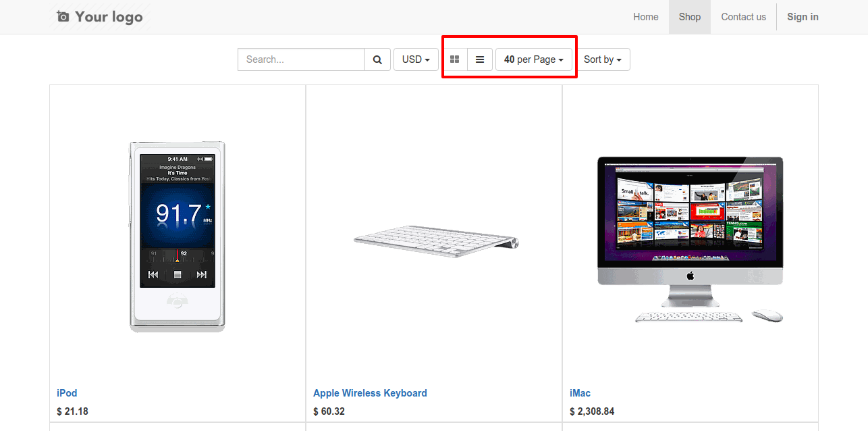This screenshot has height=431, width=868.
Task: Go to the Home menu item
Action: click(645, 17)
